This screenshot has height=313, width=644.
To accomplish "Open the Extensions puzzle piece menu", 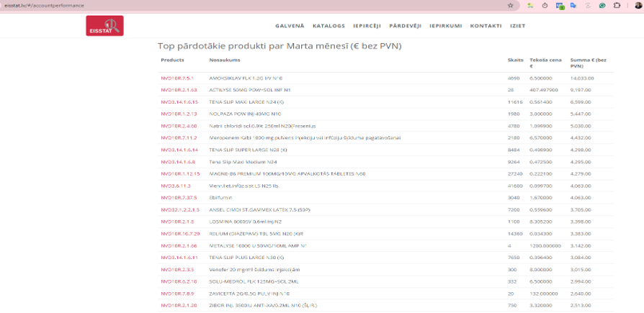I will pos(617,6).
